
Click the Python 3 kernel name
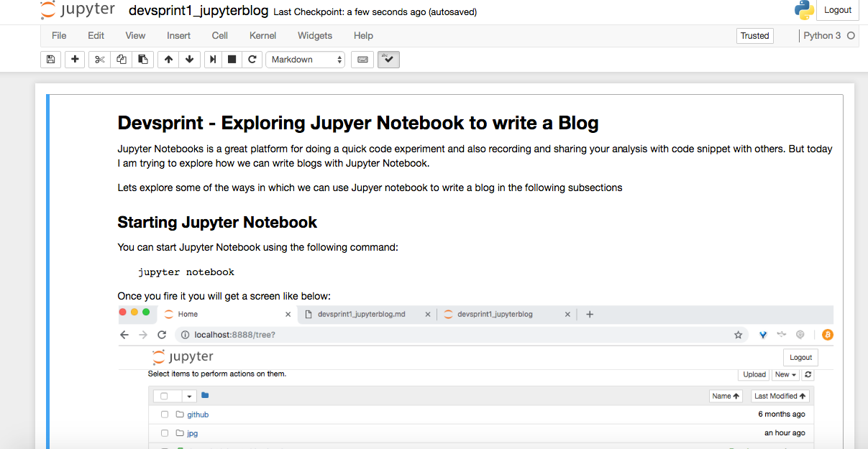[x=822, y=35]
